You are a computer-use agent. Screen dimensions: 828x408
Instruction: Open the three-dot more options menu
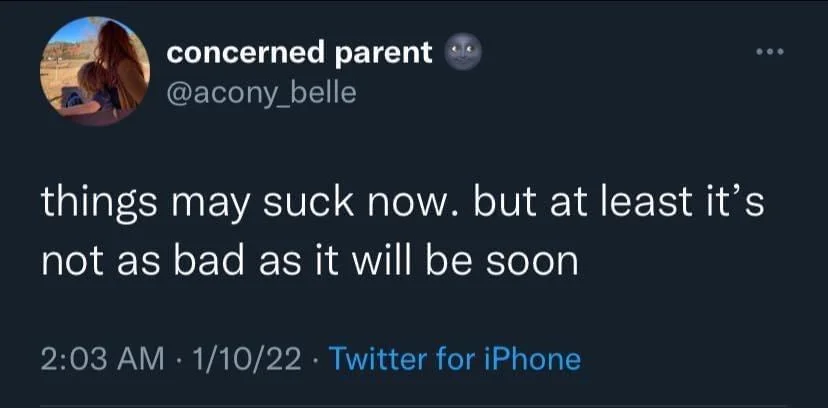768,51
